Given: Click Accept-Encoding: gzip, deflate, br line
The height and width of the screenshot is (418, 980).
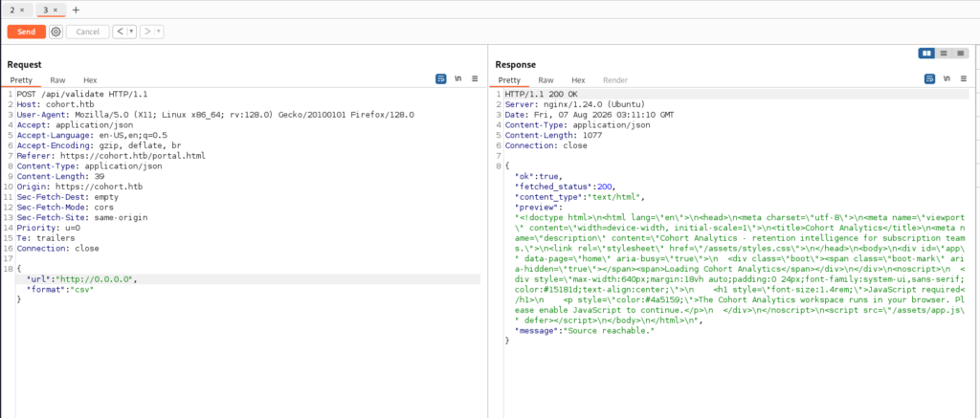Looking at the screenshot, I should [99, 145].
